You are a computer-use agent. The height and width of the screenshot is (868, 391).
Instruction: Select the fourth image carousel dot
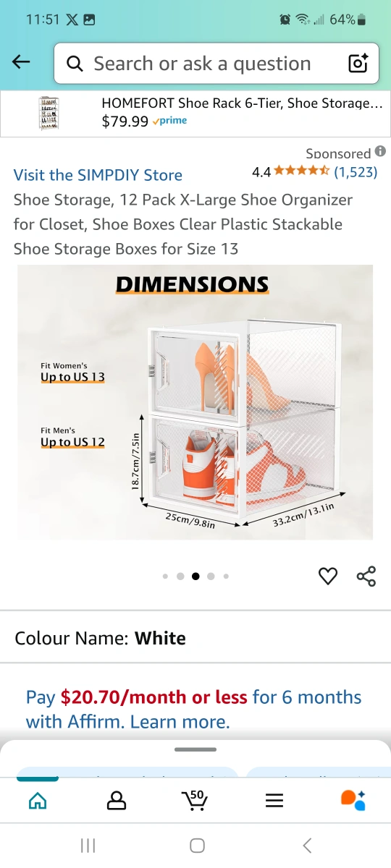pos(211,576)
